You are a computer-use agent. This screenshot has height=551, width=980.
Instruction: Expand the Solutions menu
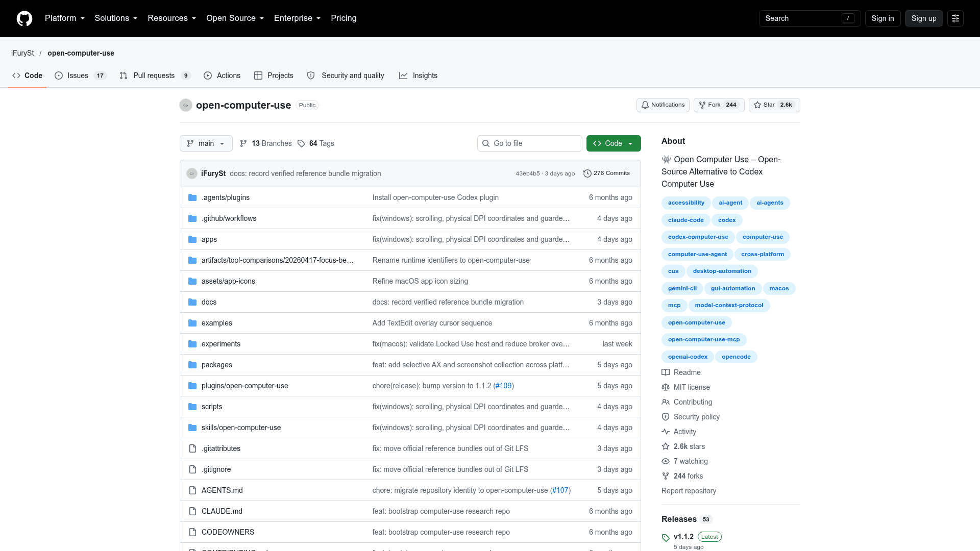116,18
